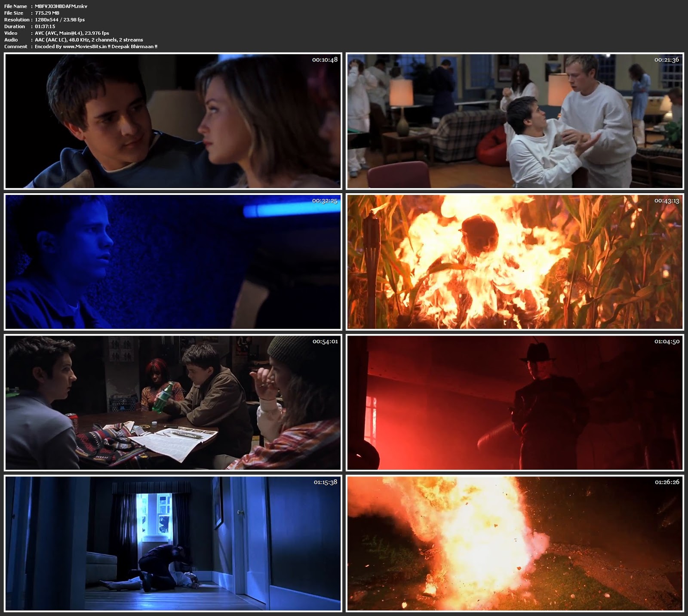
Task: Click the 00:54:01 timestamp label
Action: point(325,342)
